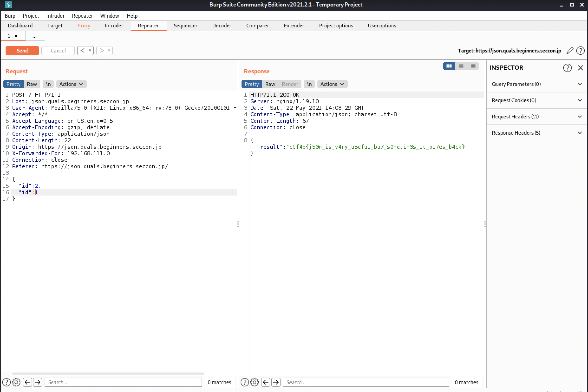Screen dimensions: 588x392
Task: Switch to the Intruder tool tab
Action: 114,26
